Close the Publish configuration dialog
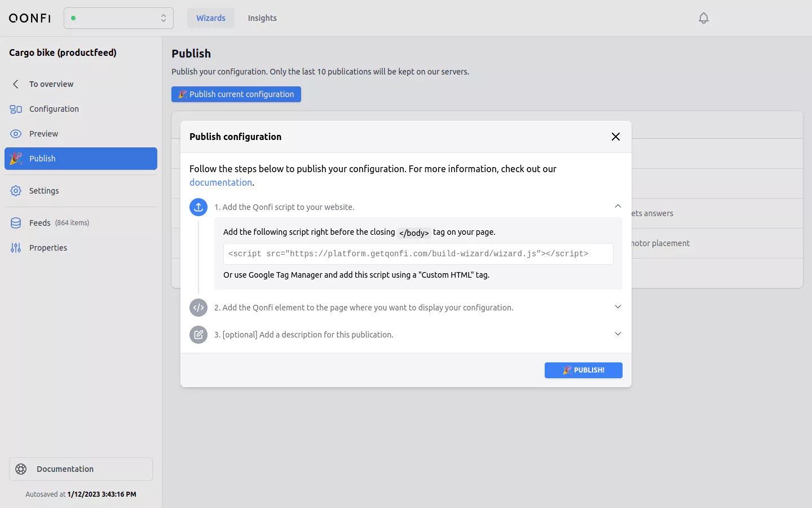This screenshot has height=508, width=812. click(x=616, y=137)
